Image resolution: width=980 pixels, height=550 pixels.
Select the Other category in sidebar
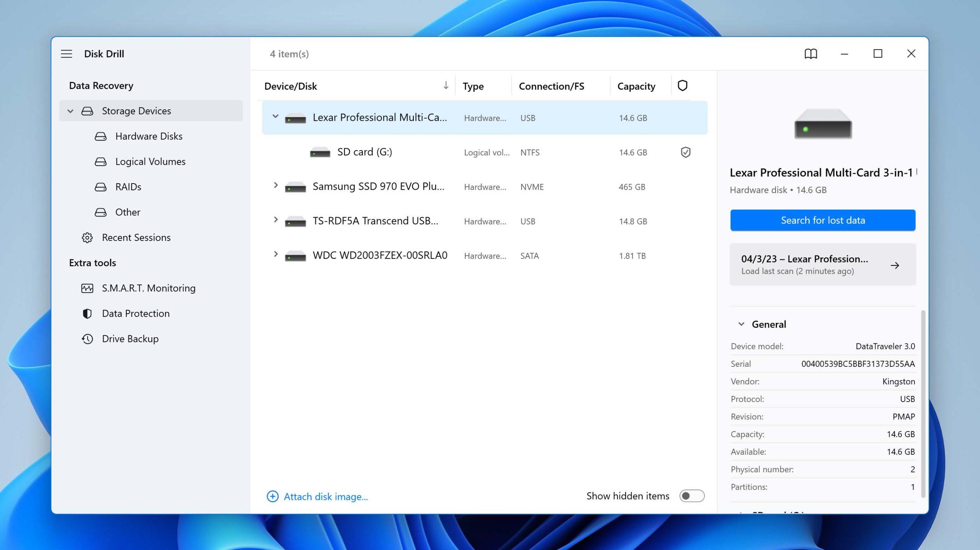pos(128,212)
